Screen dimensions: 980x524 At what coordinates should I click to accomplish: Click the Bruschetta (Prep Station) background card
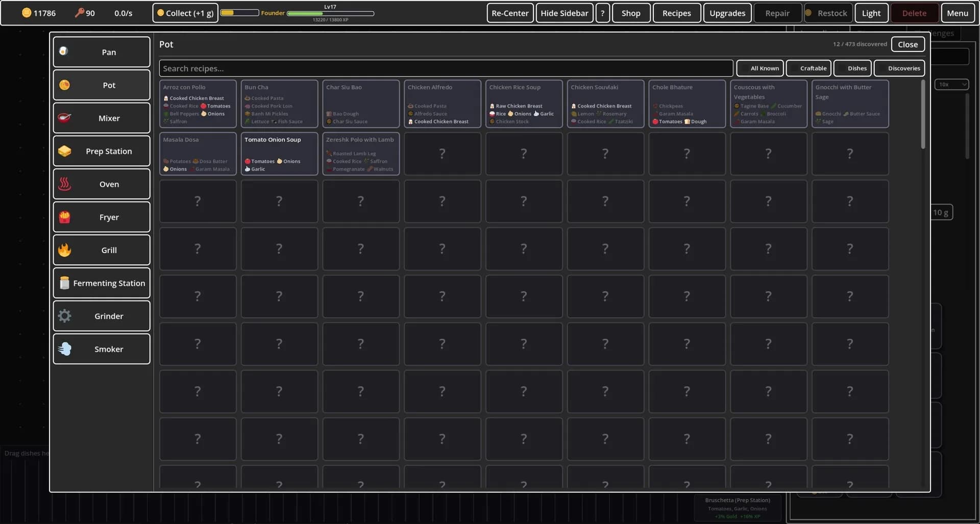(737, 508)
